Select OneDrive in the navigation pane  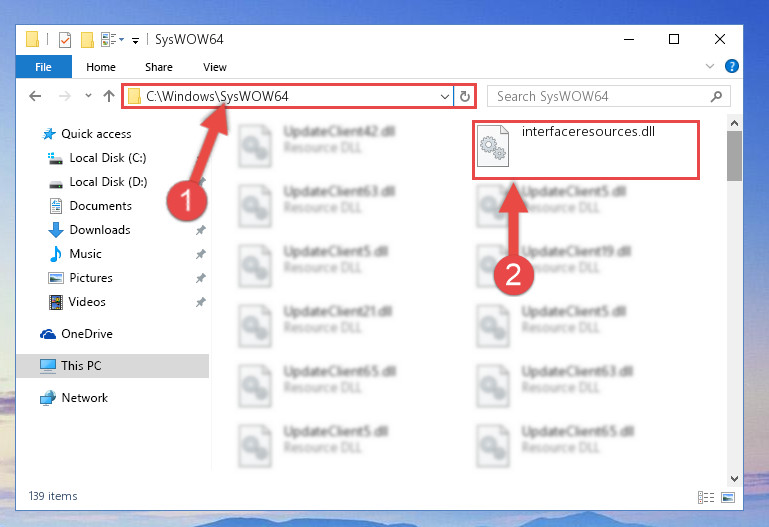pos(87,334)
